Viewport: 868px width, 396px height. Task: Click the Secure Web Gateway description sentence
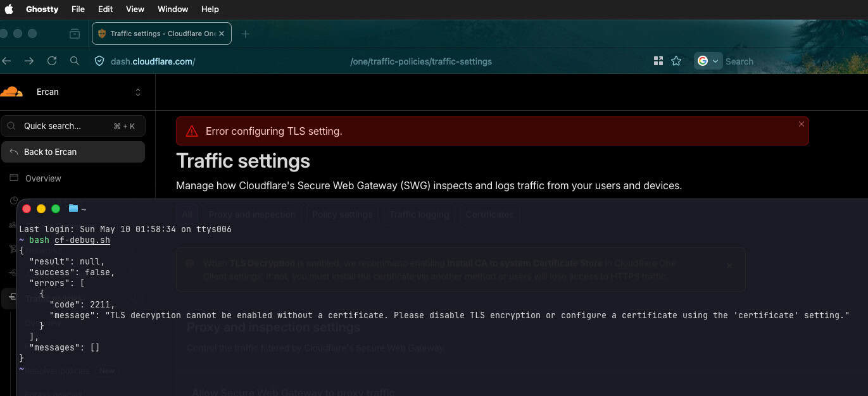(429, 186)
